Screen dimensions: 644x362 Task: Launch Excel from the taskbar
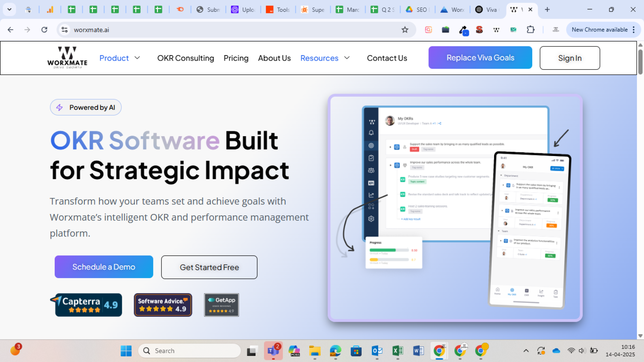click(x=397, y=351)
